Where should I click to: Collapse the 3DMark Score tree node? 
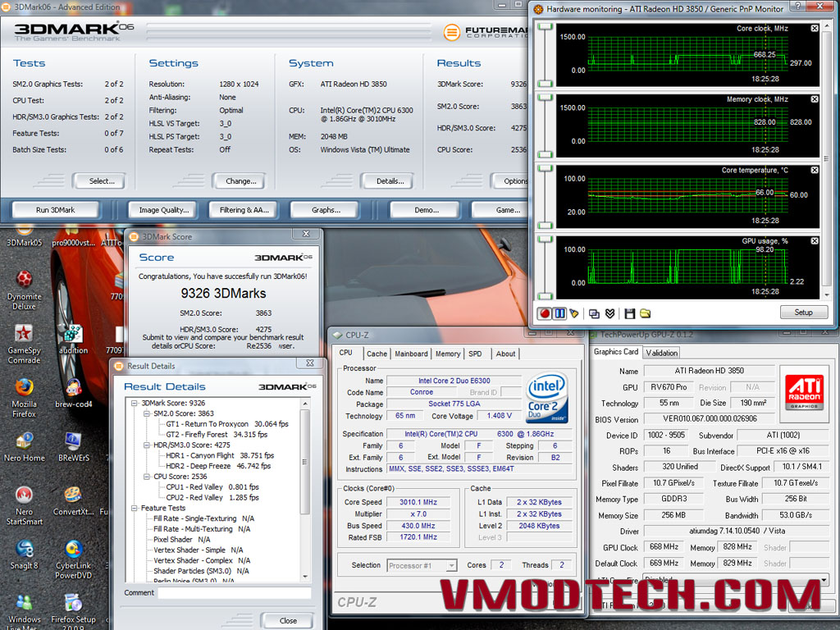[135, 403]
